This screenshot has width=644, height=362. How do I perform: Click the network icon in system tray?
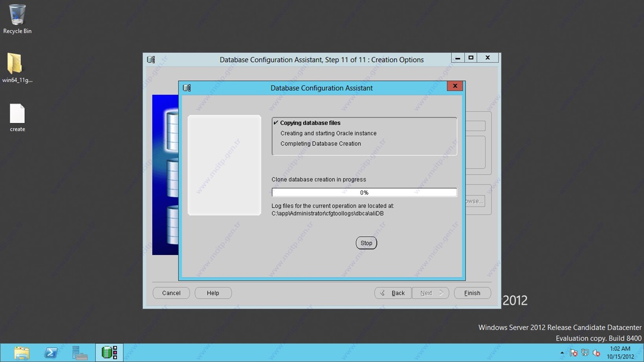585,353
